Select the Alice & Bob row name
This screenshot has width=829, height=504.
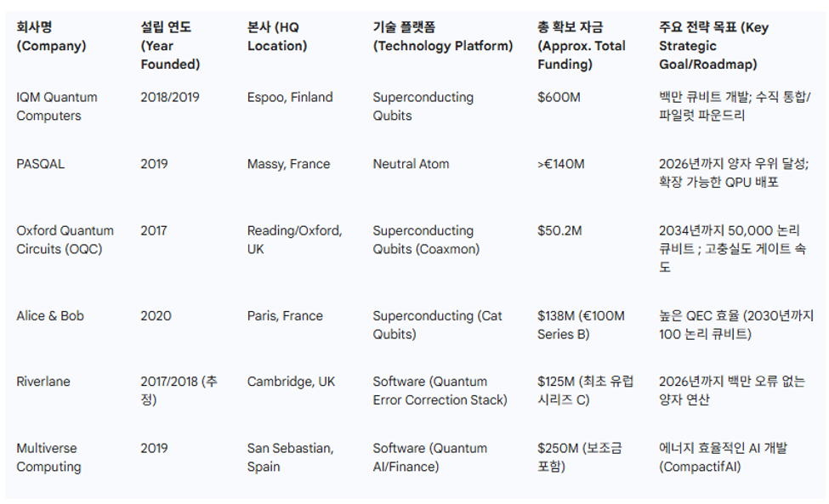coord(50,316)
